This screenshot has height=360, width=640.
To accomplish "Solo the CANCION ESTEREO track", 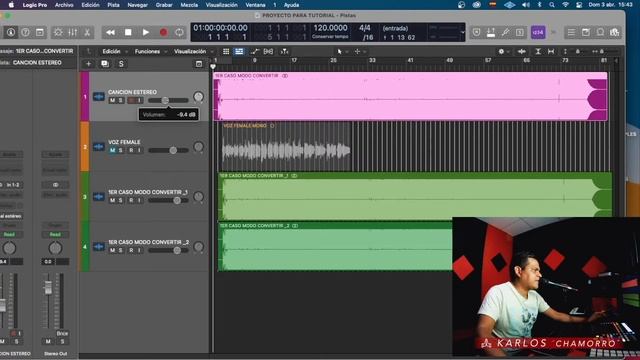I will [x=120, y=100].
